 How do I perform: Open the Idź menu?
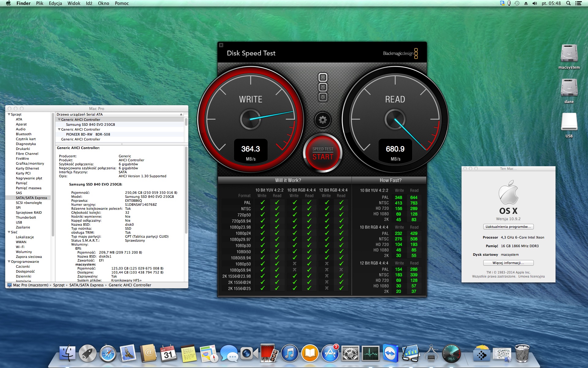(89, 3)
